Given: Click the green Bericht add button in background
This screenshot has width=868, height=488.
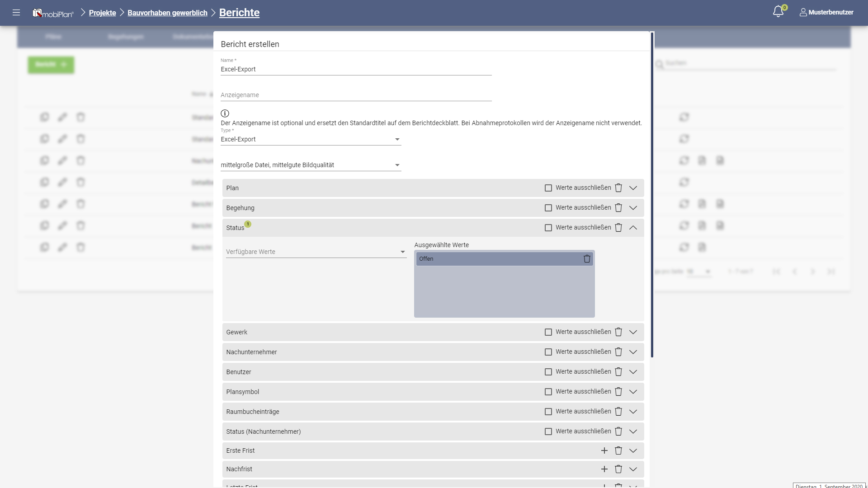Looking at the screenshot, I should click(51, 65).
